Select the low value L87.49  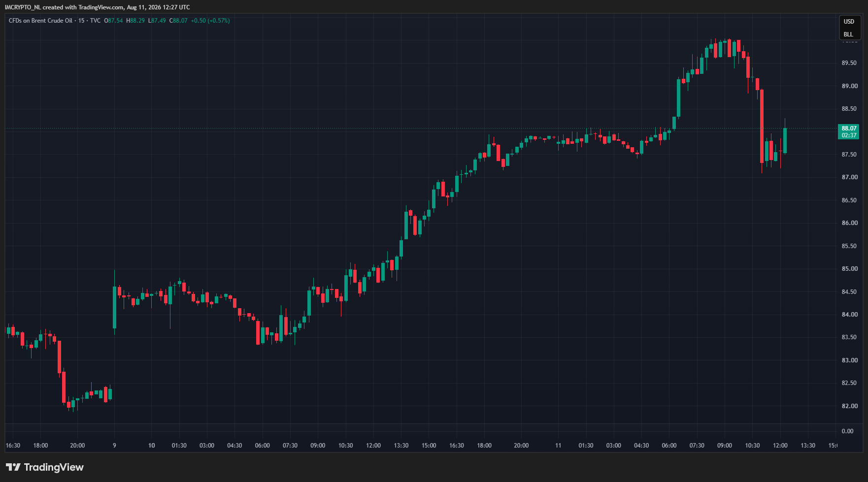coord(157,21)
